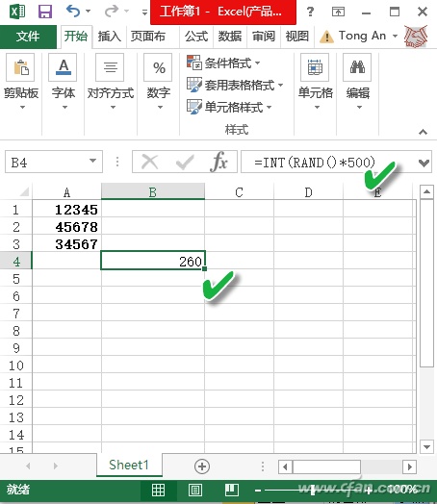Click horizontal scrollbar left arrow
Screen dimensions: 437x504
click(x=285, y=466)
